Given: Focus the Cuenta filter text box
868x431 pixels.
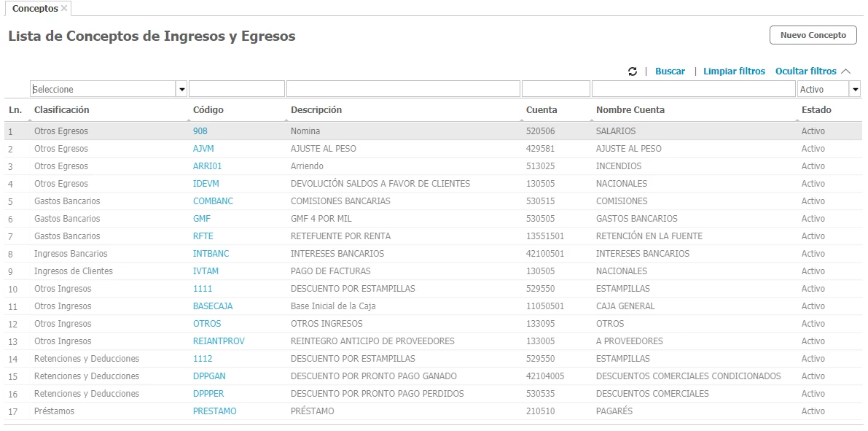Looking at the screenshot, I should coord(555,89).
